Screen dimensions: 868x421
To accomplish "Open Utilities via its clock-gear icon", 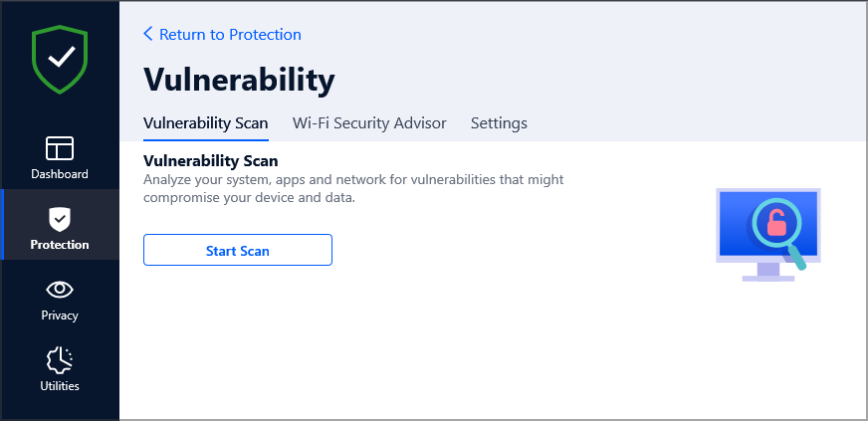I will [60, 359].
